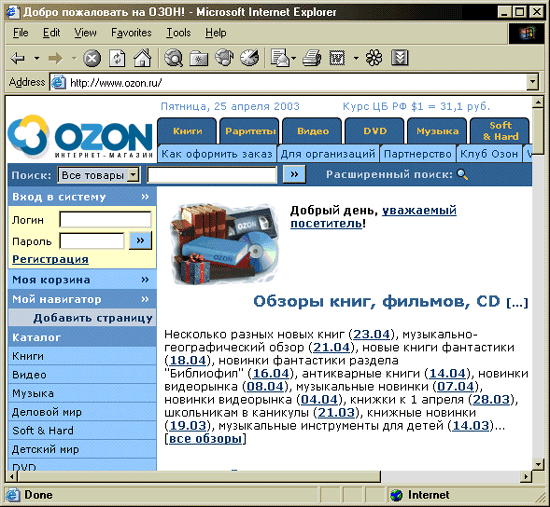Screen dimensions: 550x507
Task: Open the History toolbar icon
Action: [249, 58]
